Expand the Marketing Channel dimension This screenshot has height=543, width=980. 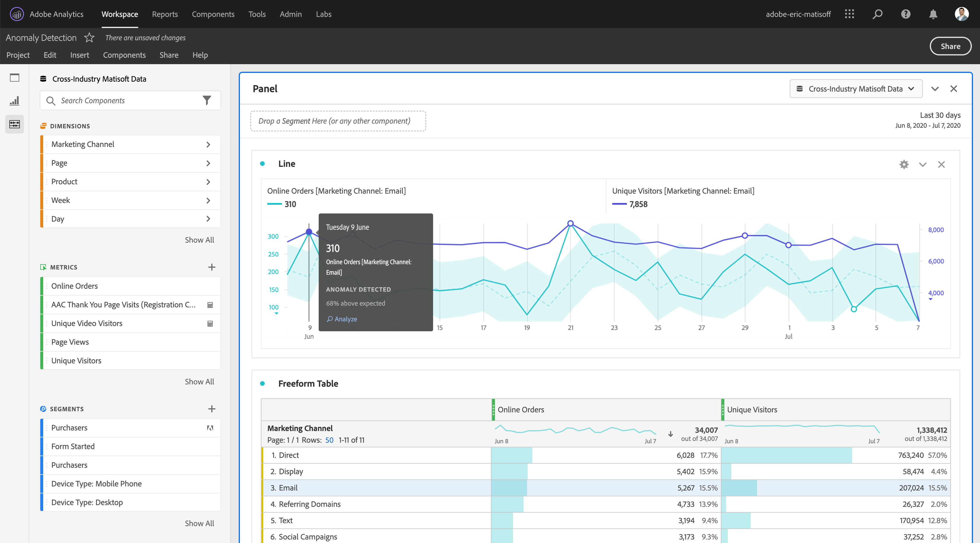pyautogui.click(x=208, y=144)
